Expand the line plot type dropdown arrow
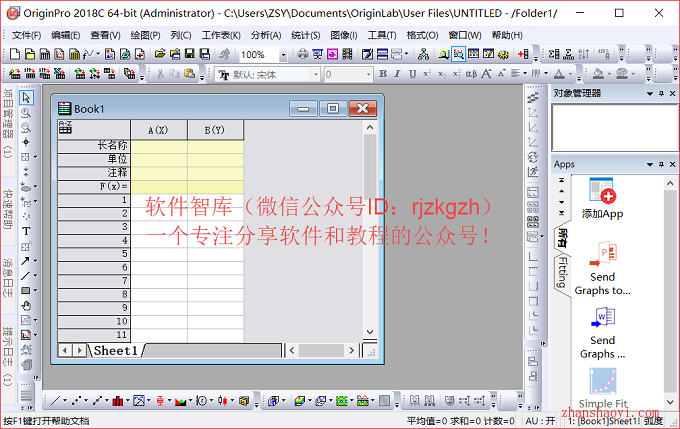This screenshot has width=680, height=429. pos(65,401)
